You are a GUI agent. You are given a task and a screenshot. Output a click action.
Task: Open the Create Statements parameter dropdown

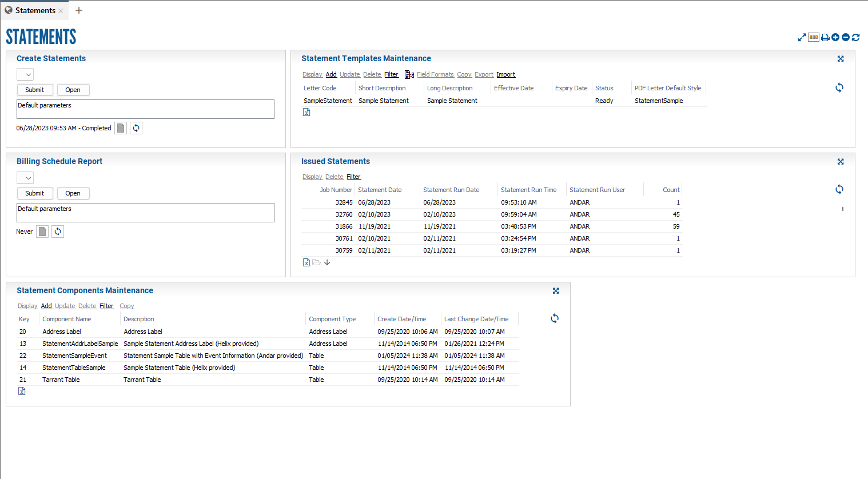pyautogui.click(x=25, y=74)
